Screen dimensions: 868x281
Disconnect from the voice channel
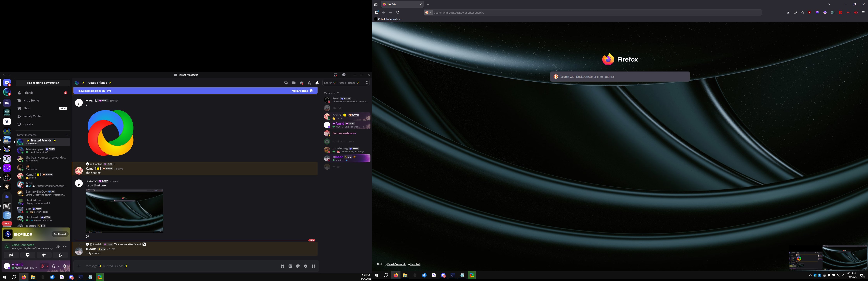tap(65, 247)
